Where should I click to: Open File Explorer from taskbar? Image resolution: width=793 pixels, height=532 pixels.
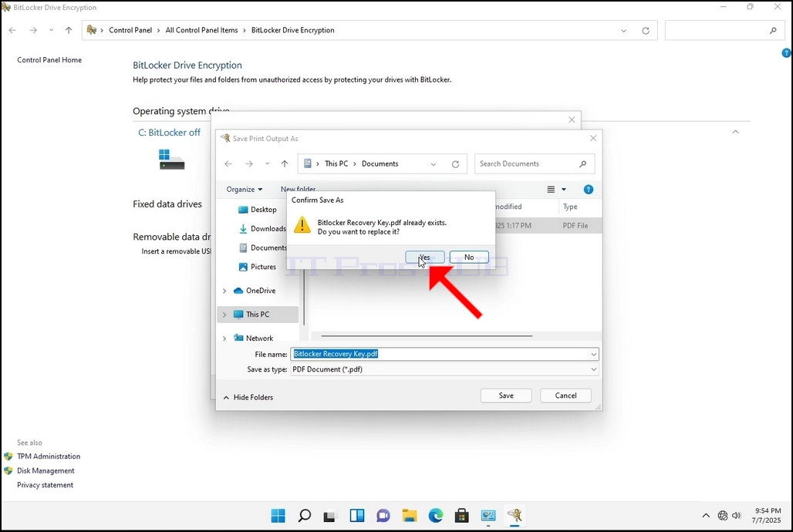[x=409, y=515]
